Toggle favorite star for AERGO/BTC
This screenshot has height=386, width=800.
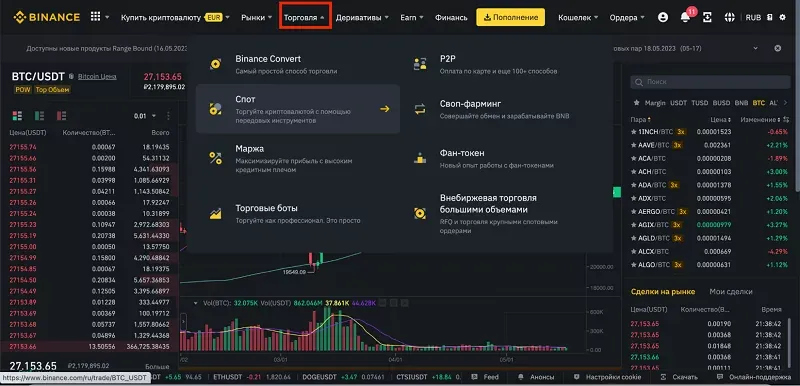(634, 211)
